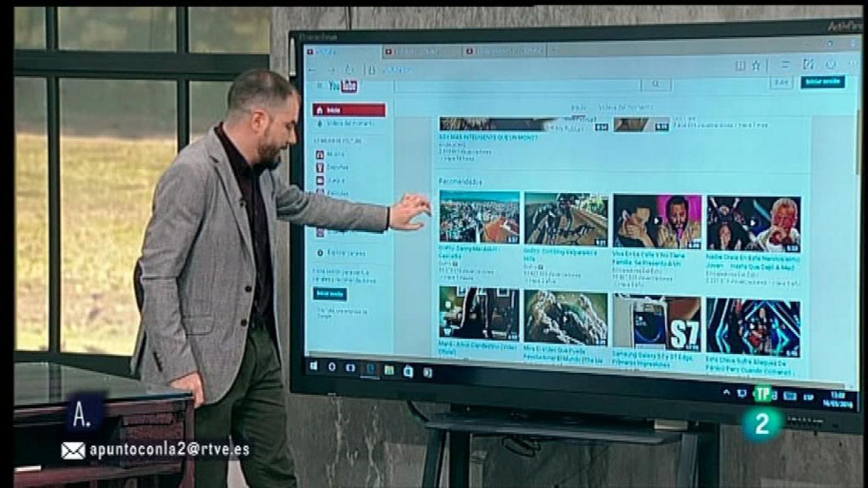Open the browser favorites dropdown
Screen dimensions: 868x488
(x=756, y=65)
